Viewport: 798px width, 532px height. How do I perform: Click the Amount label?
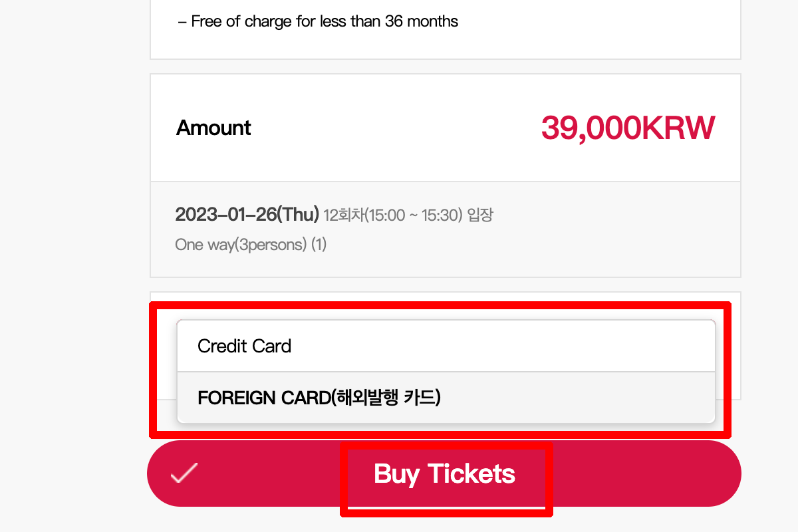pyautogui.click(x=213, y=128)
